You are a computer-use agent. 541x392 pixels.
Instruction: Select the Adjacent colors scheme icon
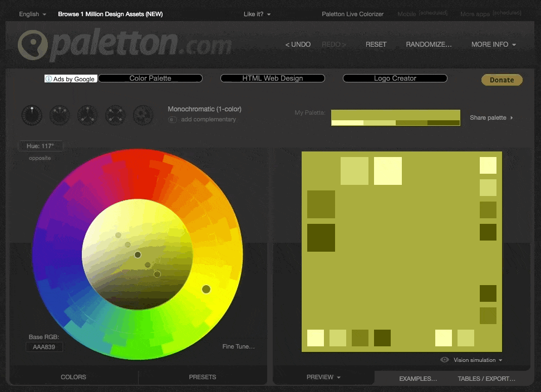click(60, 115)
